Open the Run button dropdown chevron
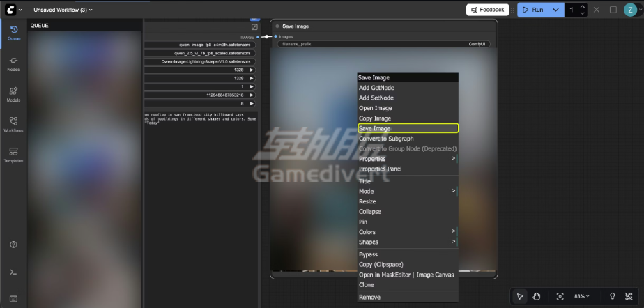 (x=555, y=10)
